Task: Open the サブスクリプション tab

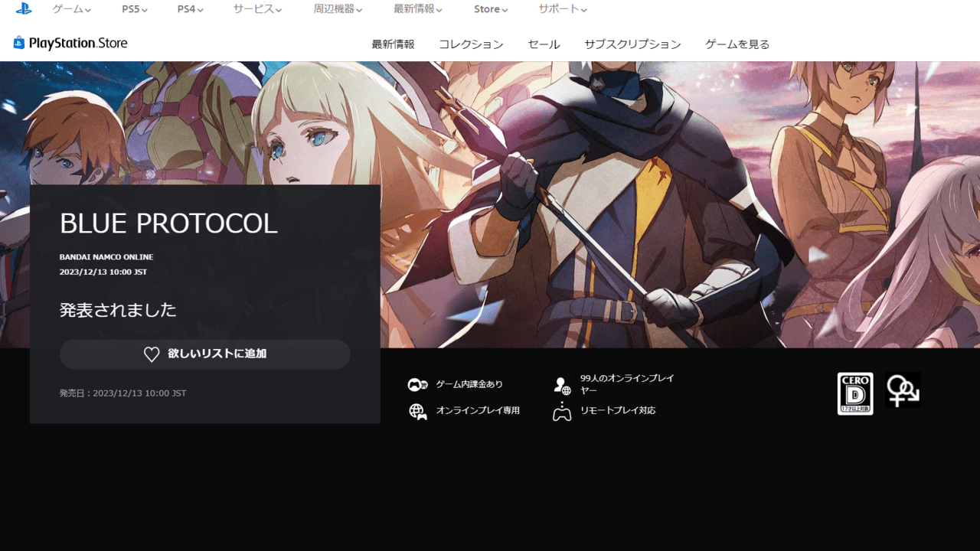Action: coord(632,44)
